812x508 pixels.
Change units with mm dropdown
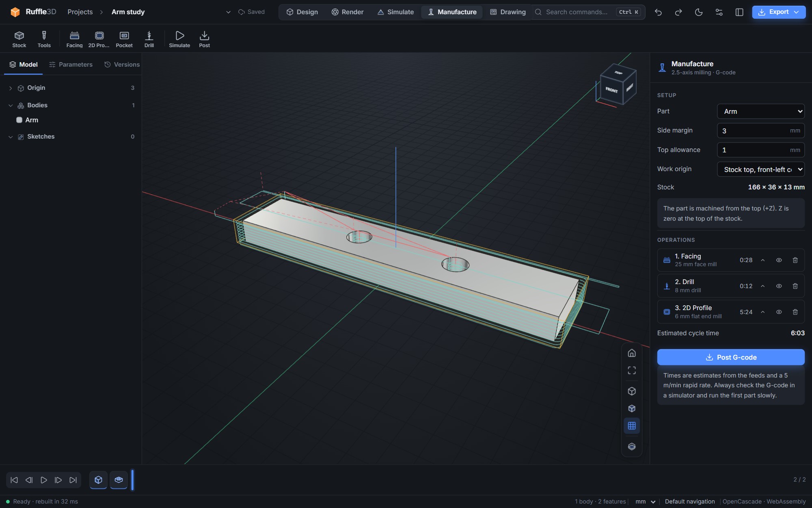646,501
